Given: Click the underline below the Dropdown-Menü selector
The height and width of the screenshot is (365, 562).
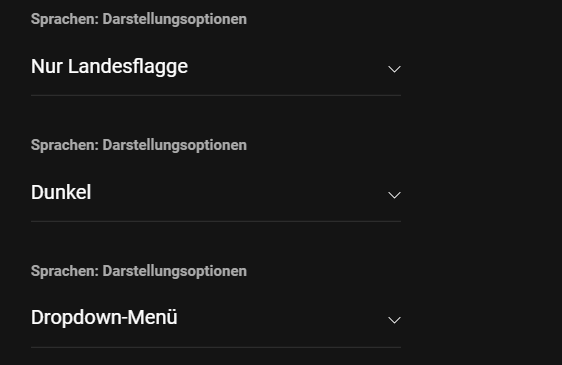Looking at the screenshot, I should click(216, 347).
